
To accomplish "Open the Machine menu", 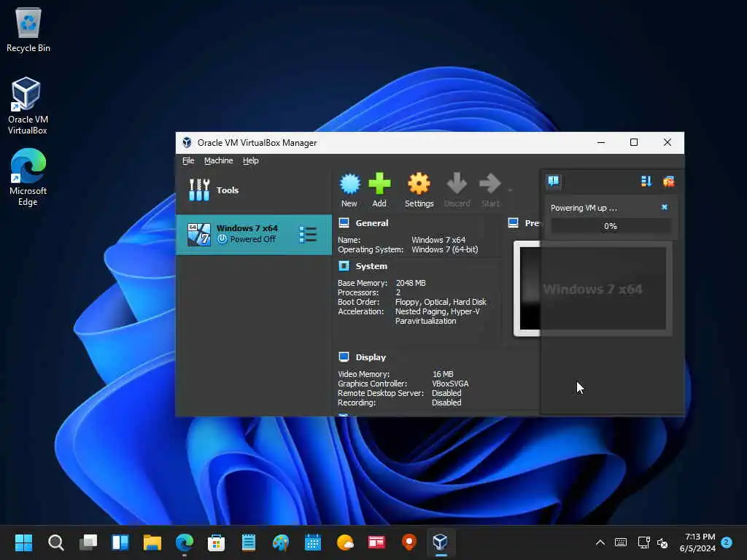I will (219, 160).
